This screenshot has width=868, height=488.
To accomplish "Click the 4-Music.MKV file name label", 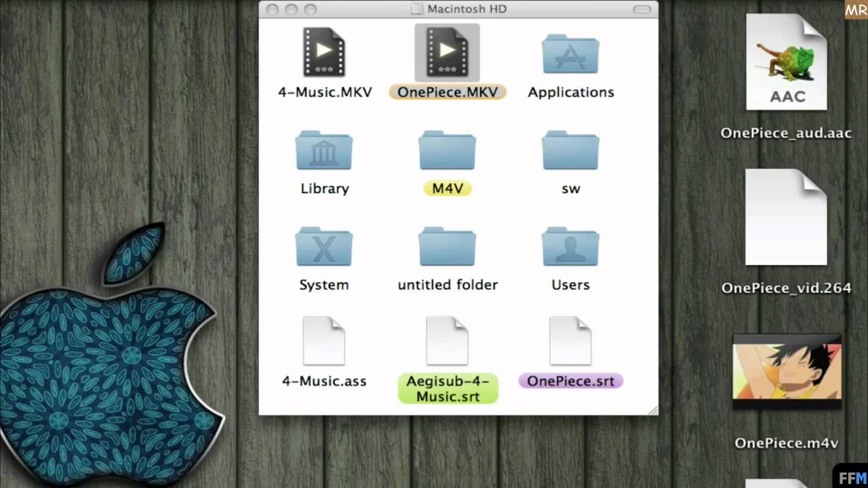I will click(x=325, y=92).
